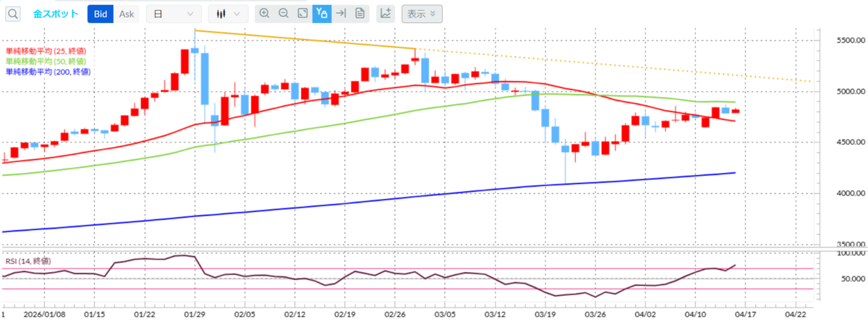The height and width of the screenshot is (322, 868).
Task: Click the 04/17 date axis label
Action: [x=745, y=315]
